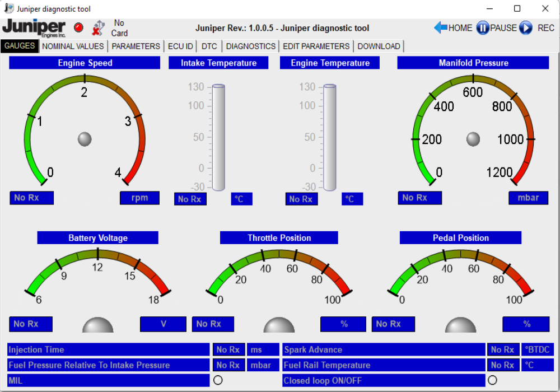Click the red LED indicator near the logo
The image size is (560, 392).
[78, 27]
